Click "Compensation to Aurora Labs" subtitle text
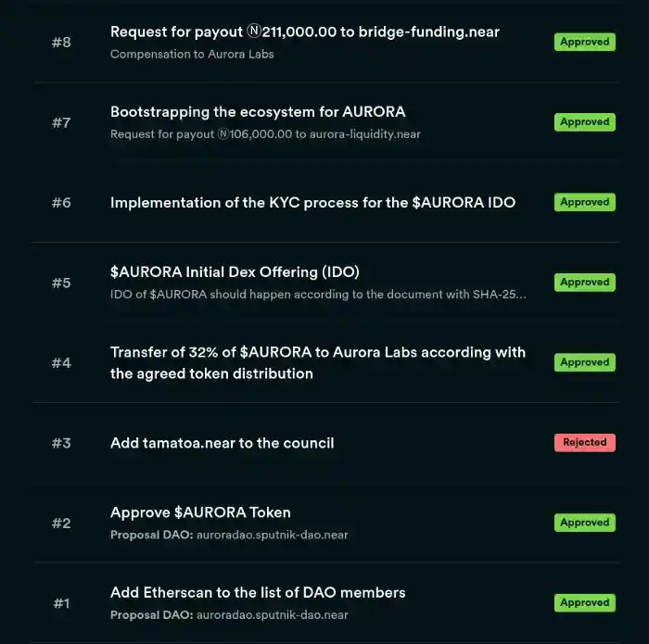The width and height of the screenshot is (649, 644). [192, 54]
